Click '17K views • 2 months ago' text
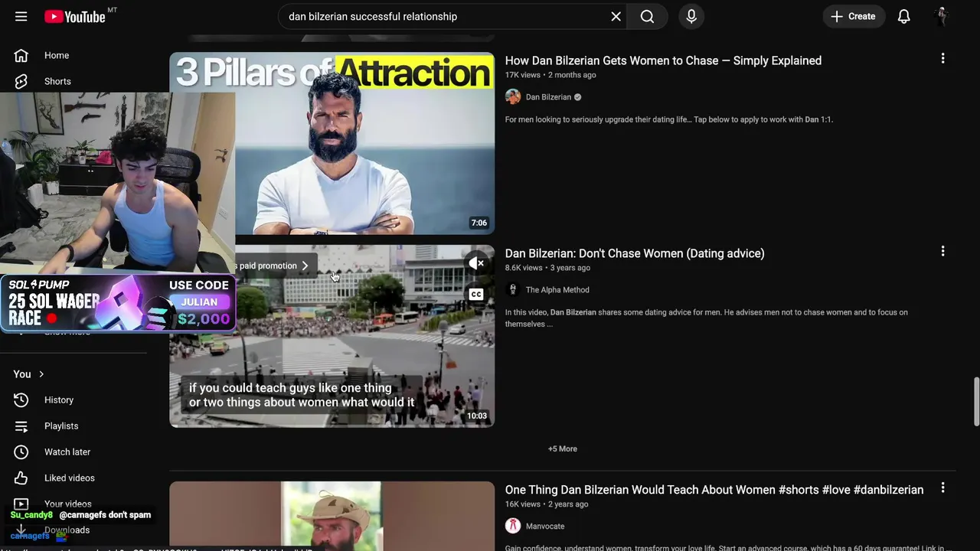This screenshot has height=551, width=980. coord(550,75)
